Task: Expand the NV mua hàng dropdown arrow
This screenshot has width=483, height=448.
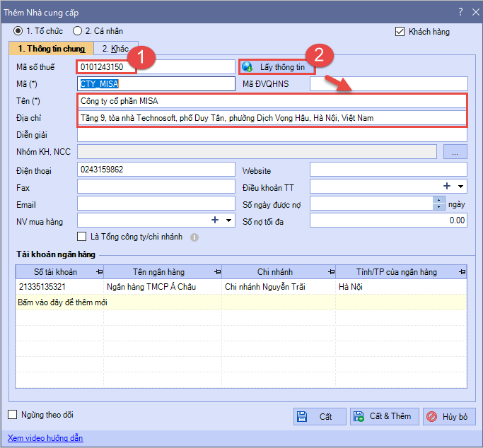Action: pos(228,221)
